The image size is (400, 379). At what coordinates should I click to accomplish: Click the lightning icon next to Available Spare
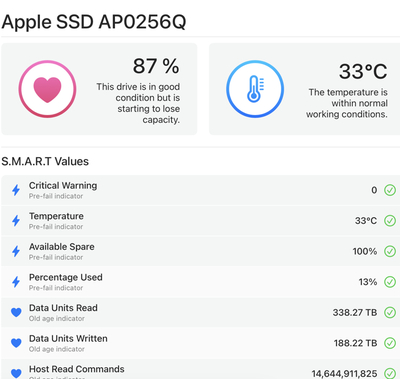pos(16,251)
